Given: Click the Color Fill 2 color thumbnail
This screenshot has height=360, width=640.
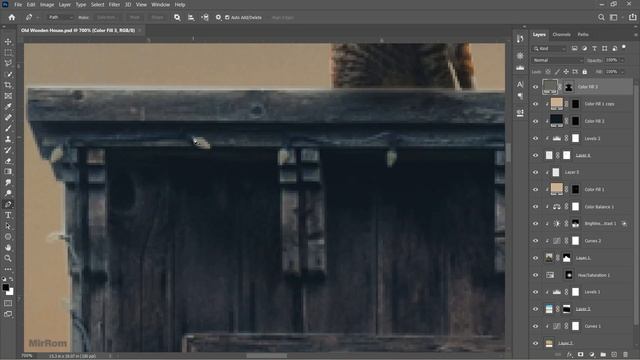Looking at the screenshot, I should point(556,120).
